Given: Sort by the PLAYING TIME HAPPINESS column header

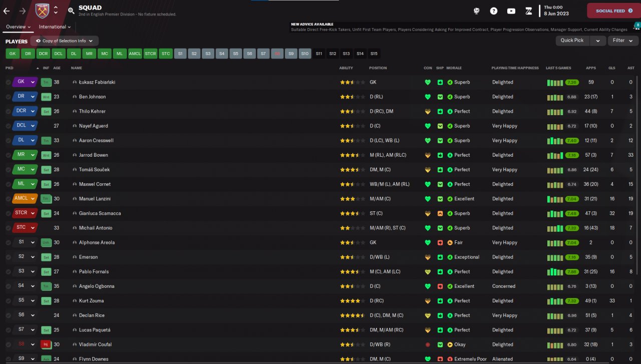Looking at the screenshot, I should click(x=515, y=68).
